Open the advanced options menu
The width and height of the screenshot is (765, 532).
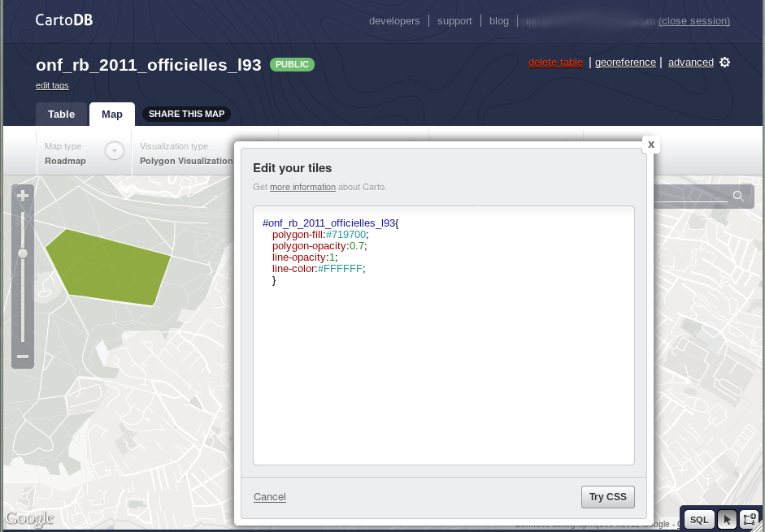coord(690,63)
